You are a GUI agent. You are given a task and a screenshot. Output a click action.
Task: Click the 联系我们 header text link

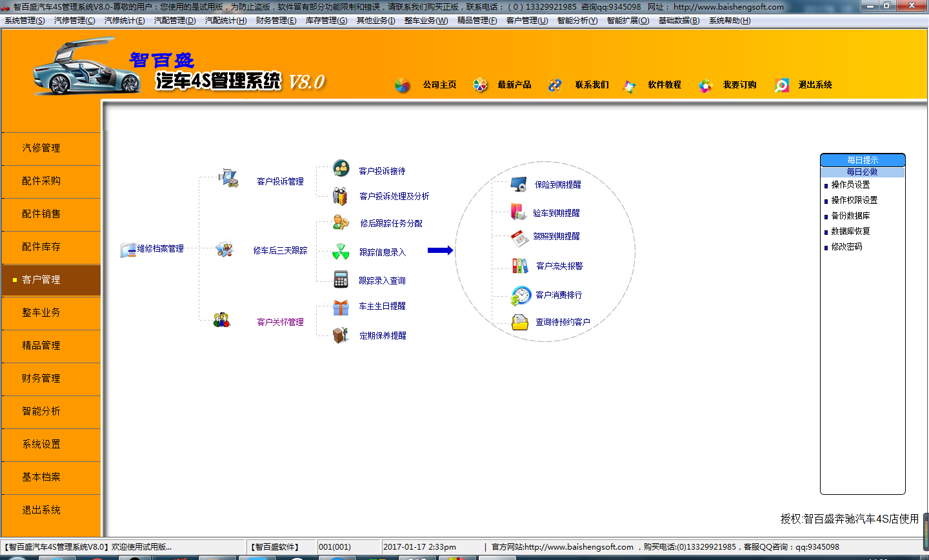(592, 85)
